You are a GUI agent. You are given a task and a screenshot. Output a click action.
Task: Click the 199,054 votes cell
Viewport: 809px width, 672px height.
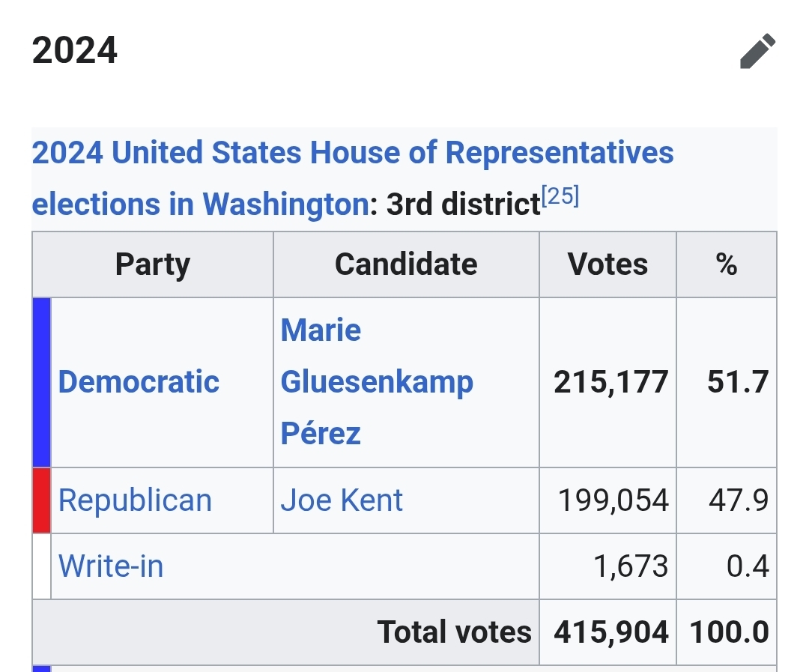[x=613, y=500]
